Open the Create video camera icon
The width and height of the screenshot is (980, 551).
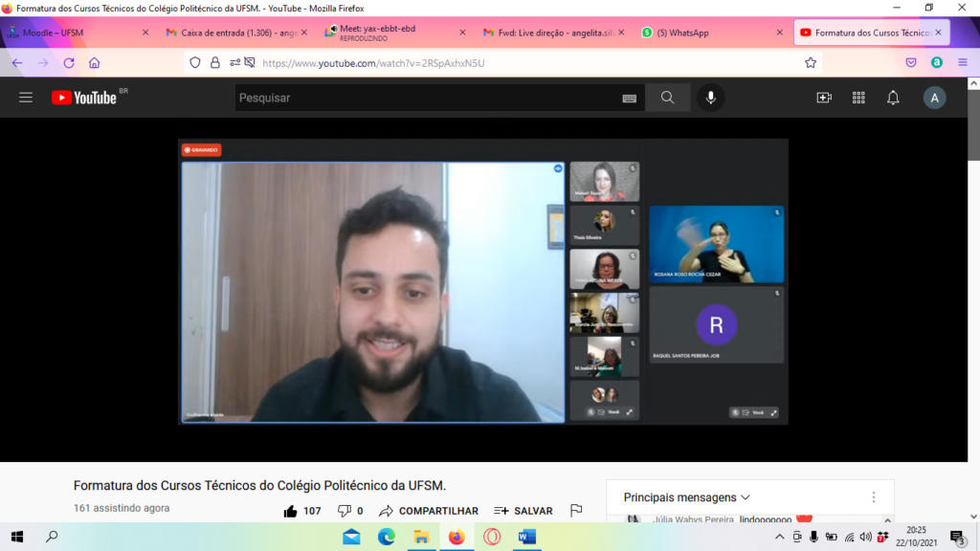(824, 98)
